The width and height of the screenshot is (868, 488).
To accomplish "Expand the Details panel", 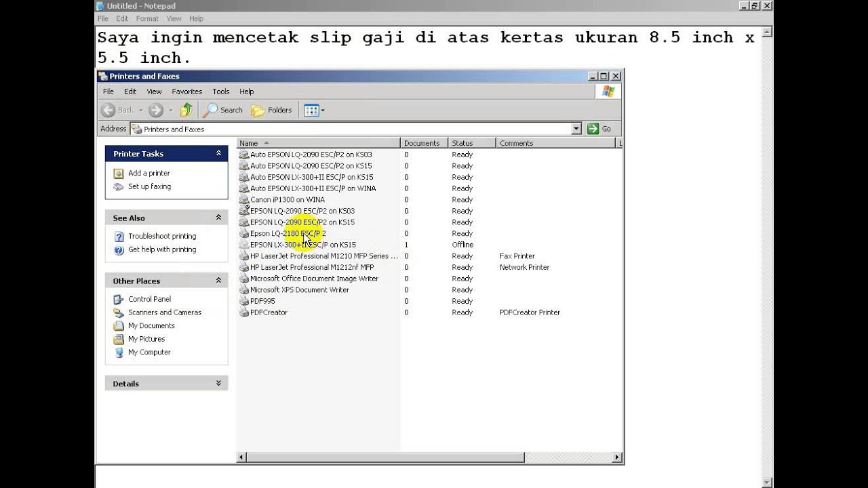I will pyautogui.click(x=218, y=384).
